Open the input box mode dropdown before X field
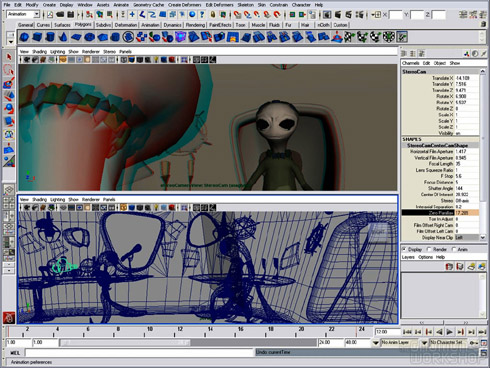This screenshot has width=490, height=368. (x=376, y=14)
